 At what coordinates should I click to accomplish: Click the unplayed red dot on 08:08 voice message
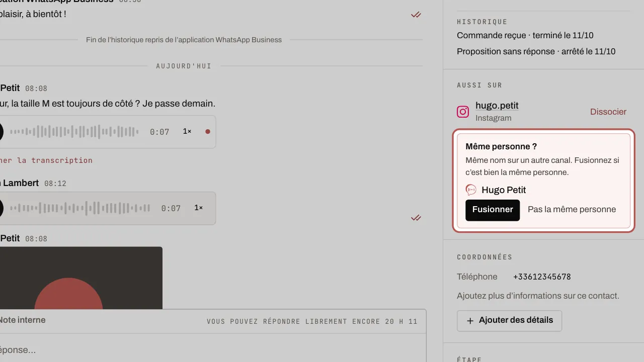[208, 132]
